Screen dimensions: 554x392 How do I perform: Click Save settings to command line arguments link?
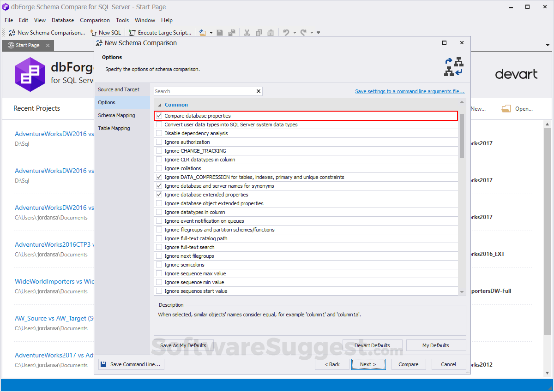[409, 91]
